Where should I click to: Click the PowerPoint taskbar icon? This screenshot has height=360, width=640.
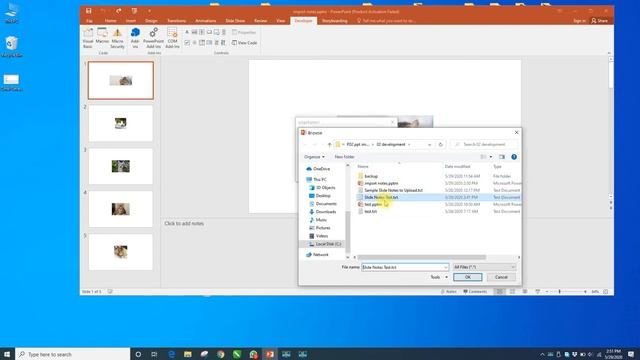270,354
